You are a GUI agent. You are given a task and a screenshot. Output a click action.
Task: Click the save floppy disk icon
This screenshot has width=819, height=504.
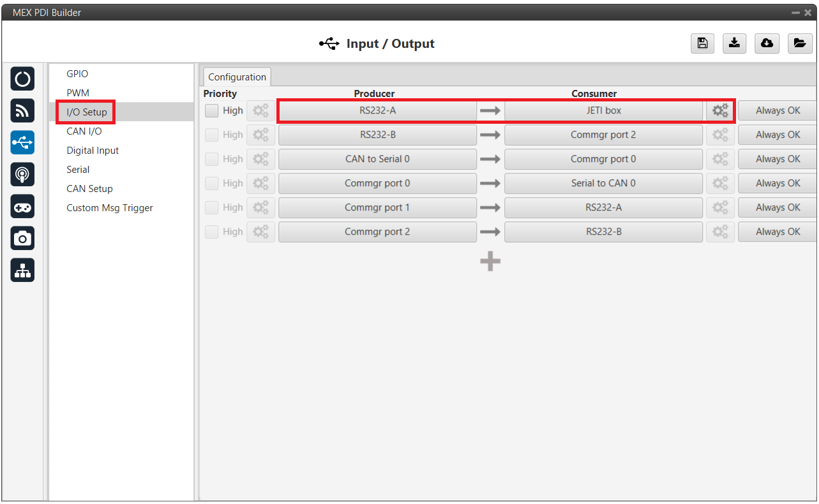click(702, 43)
